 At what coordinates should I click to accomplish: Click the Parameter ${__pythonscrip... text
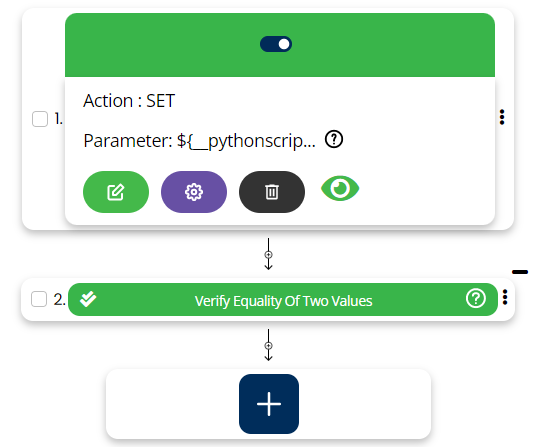[x=199, y=141]
